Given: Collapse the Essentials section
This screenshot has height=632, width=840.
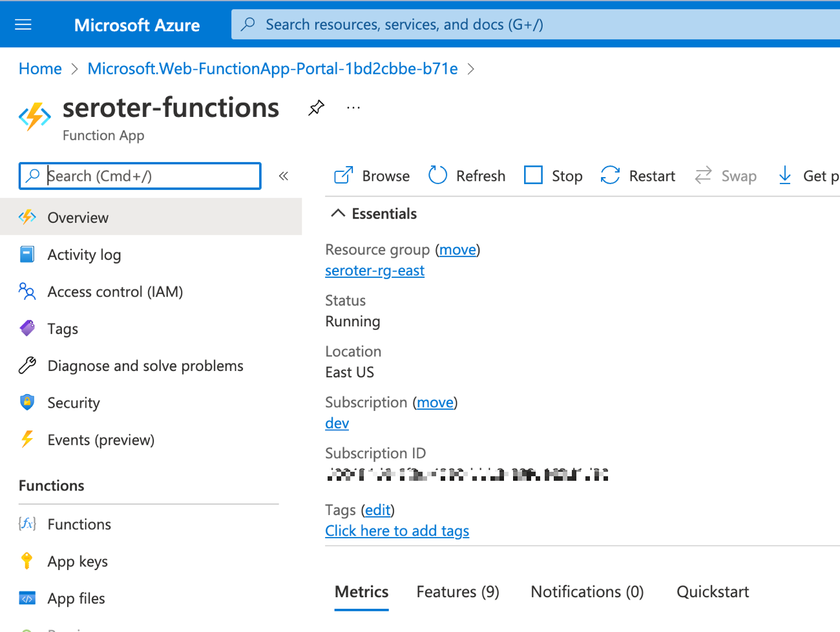Looking at the screenshot, I should [x=338, y=213].
